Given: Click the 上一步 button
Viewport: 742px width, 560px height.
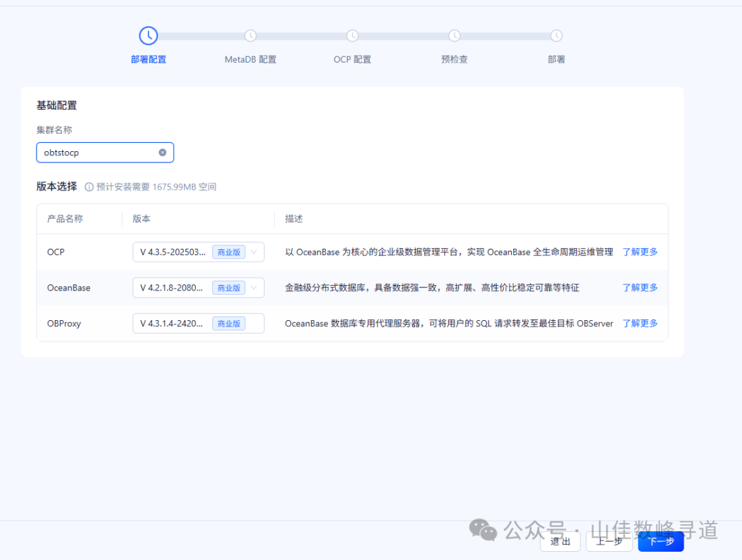Looking at the screenshot, I should coord(609,541).
